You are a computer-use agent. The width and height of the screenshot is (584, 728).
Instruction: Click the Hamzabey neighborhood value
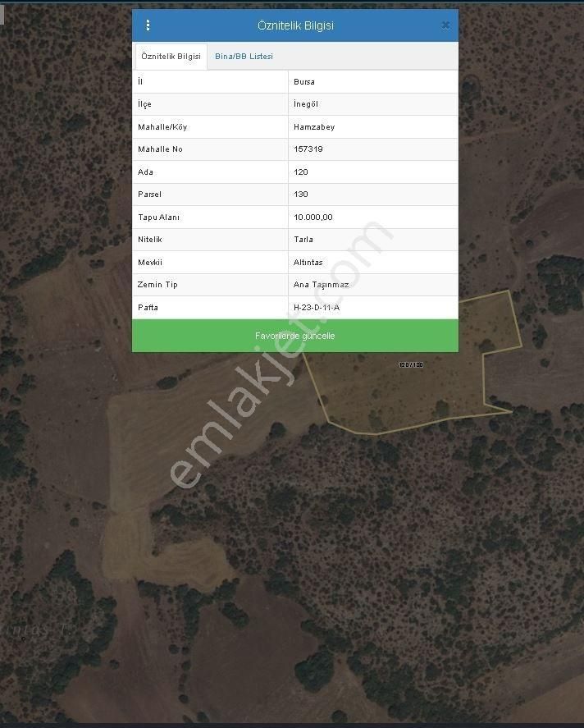[314, 126]
